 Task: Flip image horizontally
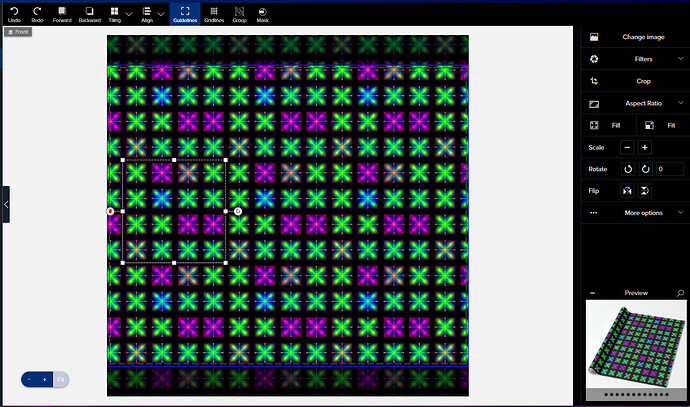click(x=627, y=191)
